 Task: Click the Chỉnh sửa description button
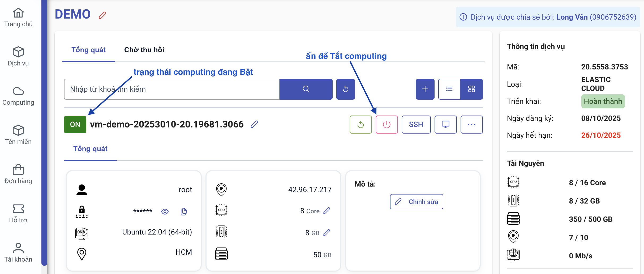tap(416, 202)
